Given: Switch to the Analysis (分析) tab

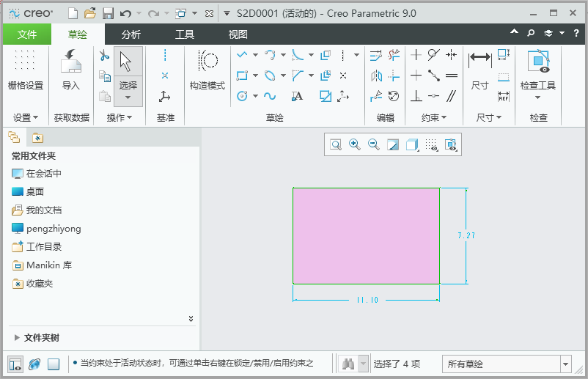Looking at the screenshot, I should [x=131, y=34].
